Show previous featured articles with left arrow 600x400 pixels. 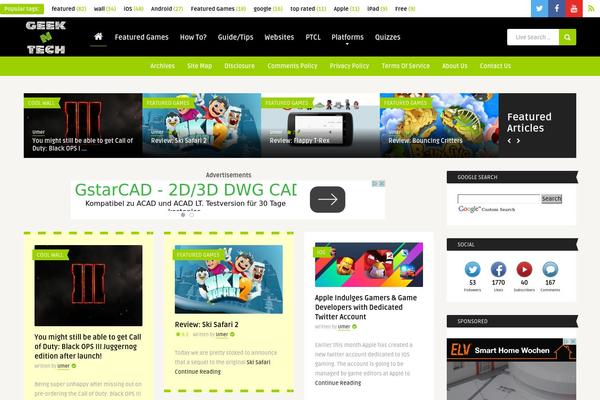[509, 141]
